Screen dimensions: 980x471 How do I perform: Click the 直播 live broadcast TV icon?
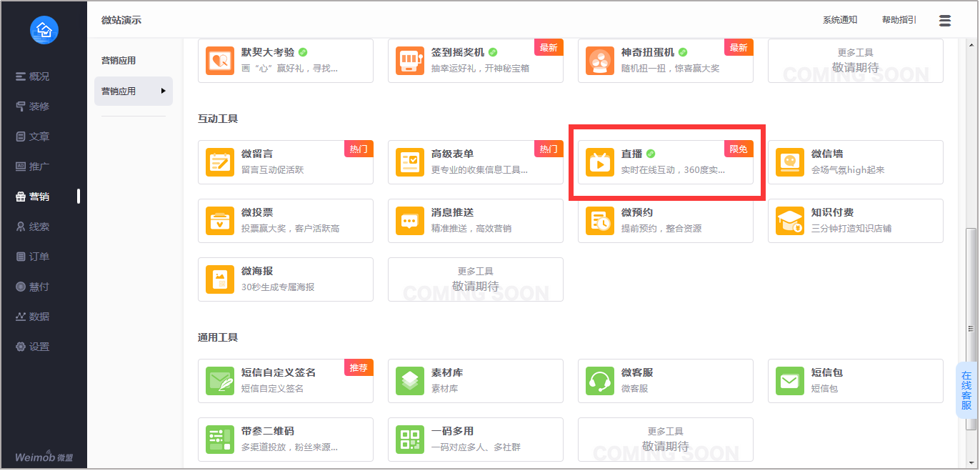pyautogui.click(x=599, y=162)
